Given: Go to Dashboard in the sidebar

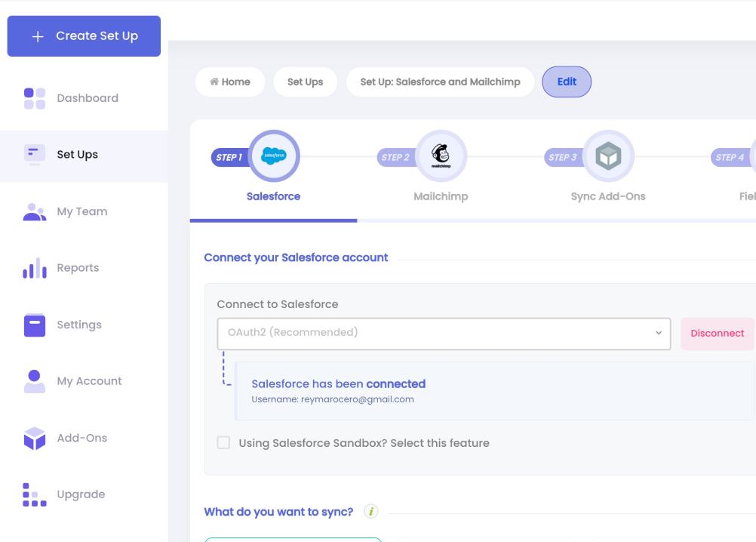Looking at the screenshot, I should pos(88,98).
